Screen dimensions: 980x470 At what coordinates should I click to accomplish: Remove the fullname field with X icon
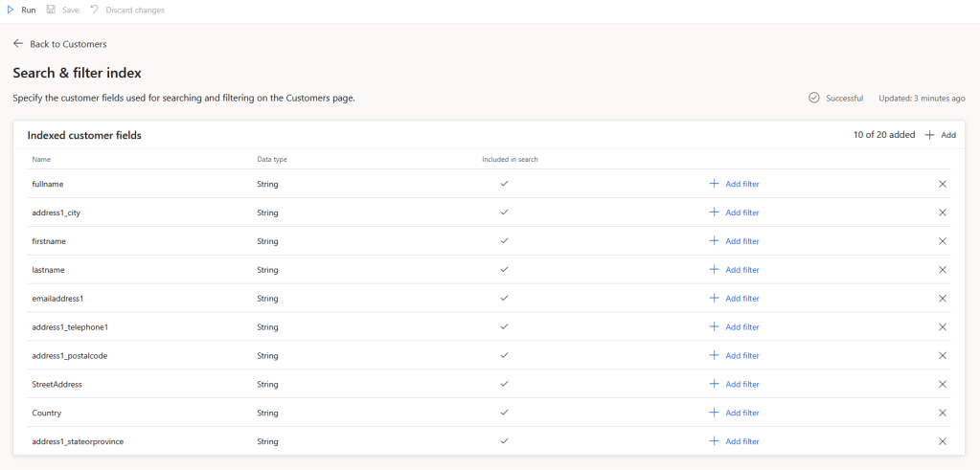[x=942, y=184]
